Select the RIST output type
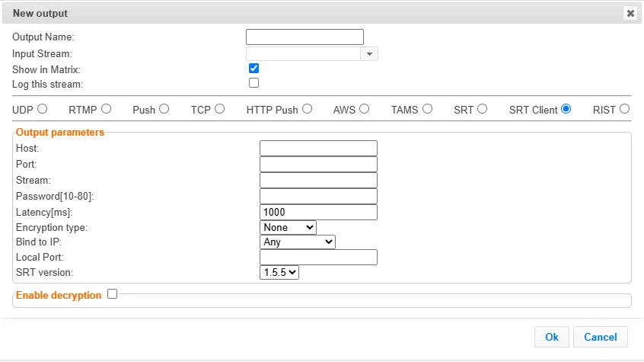 tap(625, 109)
